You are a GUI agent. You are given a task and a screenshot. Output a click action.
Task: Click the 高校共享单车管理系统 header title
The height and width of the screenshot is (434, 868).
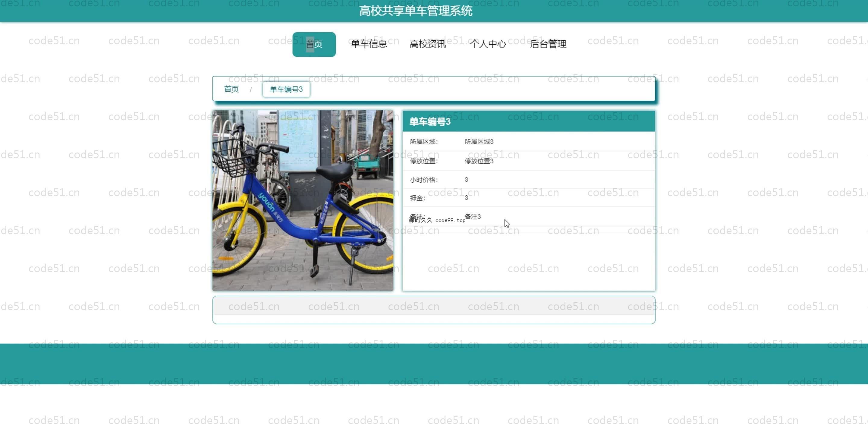tap(416, 11)
